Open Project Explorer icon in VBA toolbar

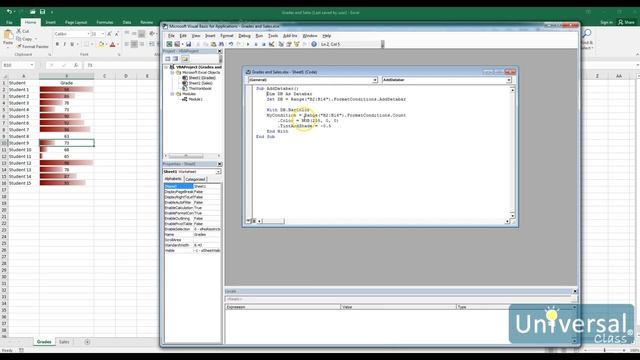(x=281, y=44)
